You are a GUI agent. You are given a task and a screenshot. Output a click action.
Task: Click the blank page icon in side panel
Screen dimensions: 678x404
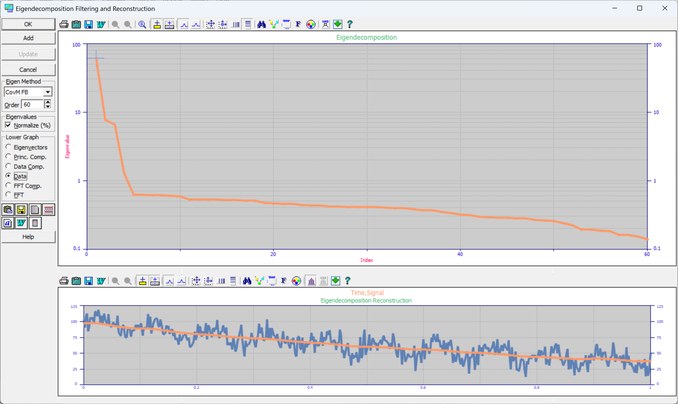click(x=35, y=210)
